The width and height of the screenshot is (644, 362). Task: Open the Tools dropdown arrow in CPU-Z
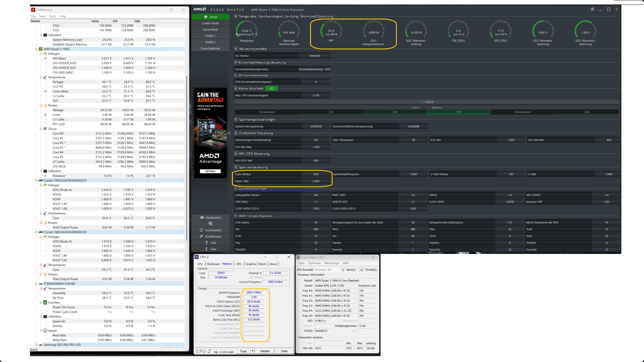pos(253,351)
